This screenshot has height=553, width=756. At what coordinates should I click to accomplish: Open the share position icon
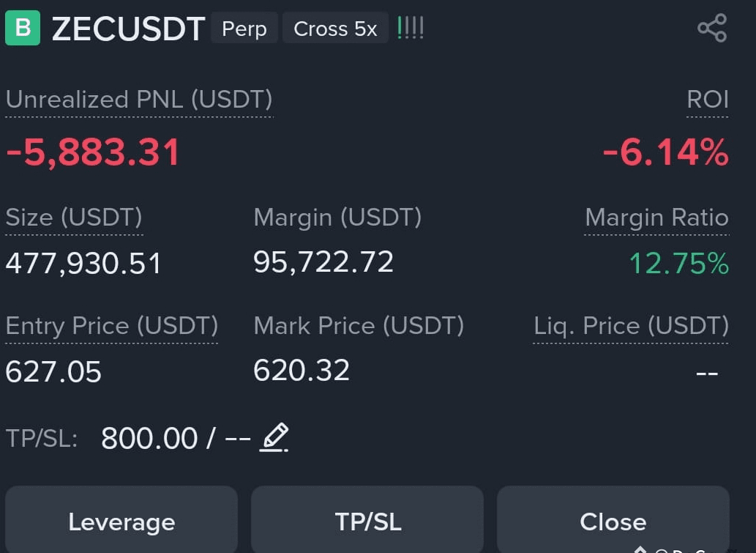click(x=712, y=28)
